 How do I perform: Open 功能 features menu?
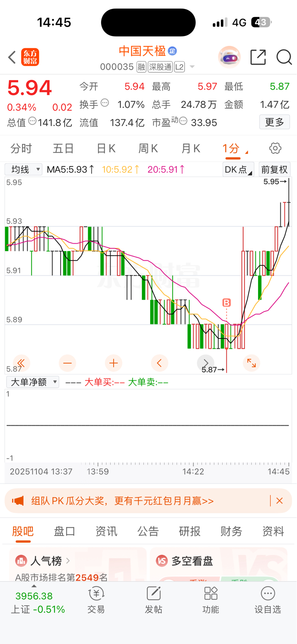[x=210, y=600]
